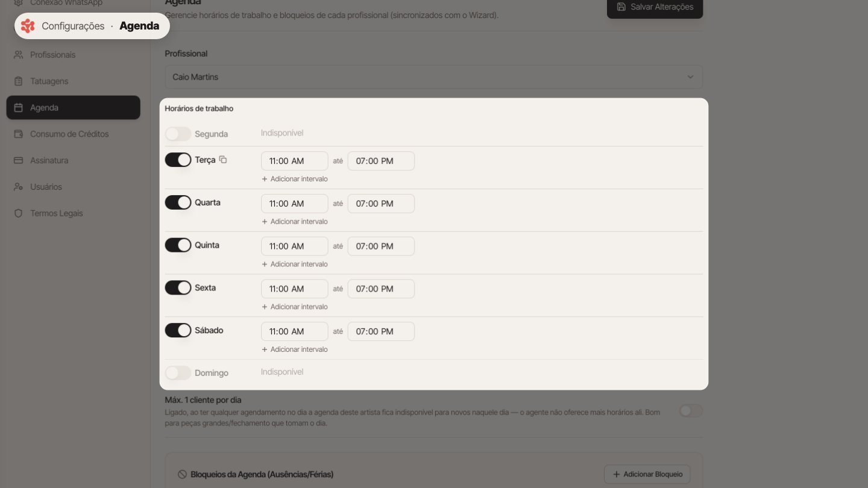
Task: Add an interval for Terça
Action: coord(295,179)
